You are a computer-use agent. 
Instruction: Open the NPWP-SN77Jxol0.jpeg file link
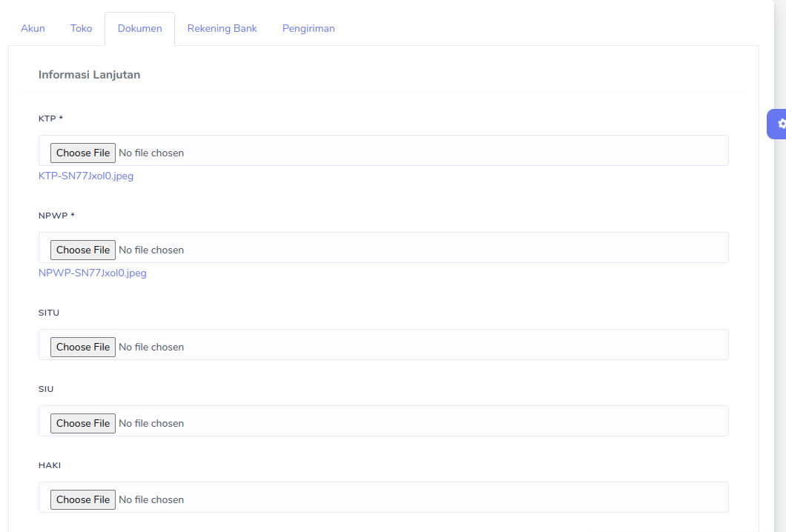pos(93,273)
